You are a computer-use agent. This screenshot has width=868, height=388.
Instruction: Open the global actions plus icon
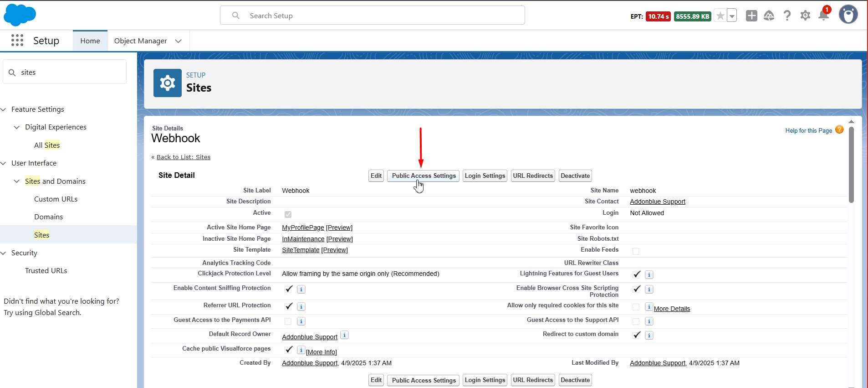pyautogui.click(x=751, y=16)
